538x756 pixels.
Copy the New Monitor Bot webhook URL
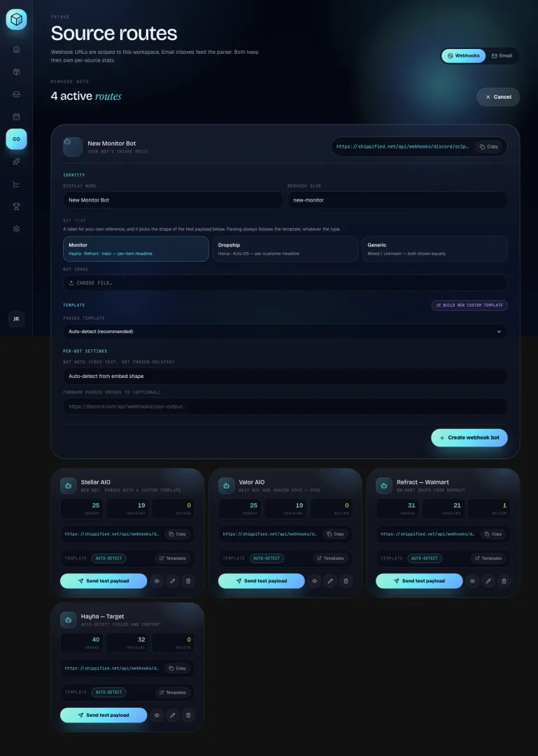(489, 146)
